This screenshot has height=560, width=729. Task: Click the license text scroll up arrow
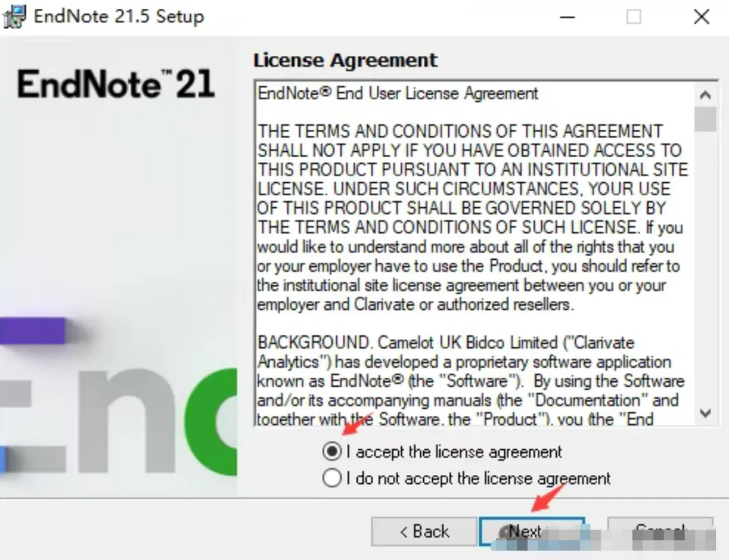[705, 95]
